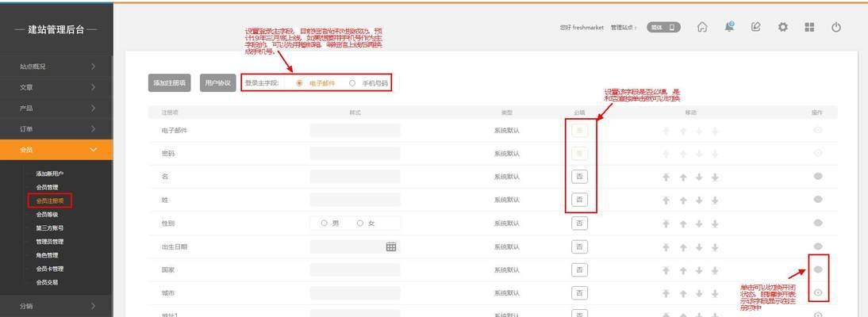Move the 名 row to bottom

click(715, 178)
